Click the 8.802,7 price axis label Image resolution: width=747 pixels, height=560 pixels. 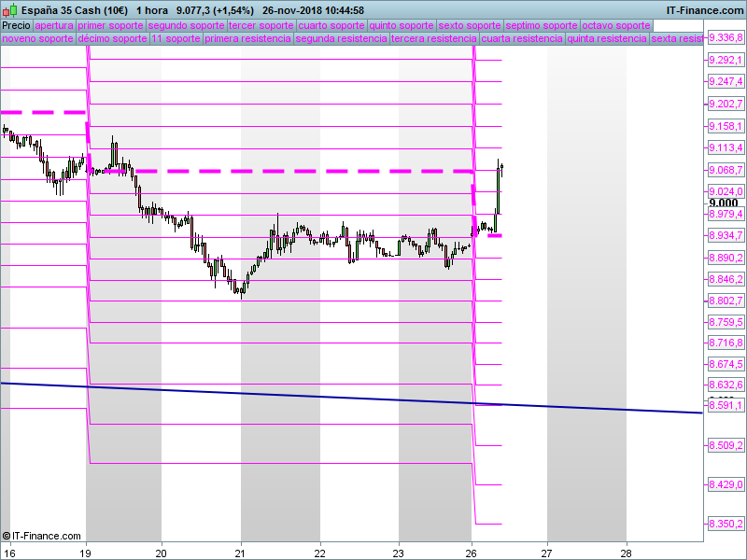point(726,301)
